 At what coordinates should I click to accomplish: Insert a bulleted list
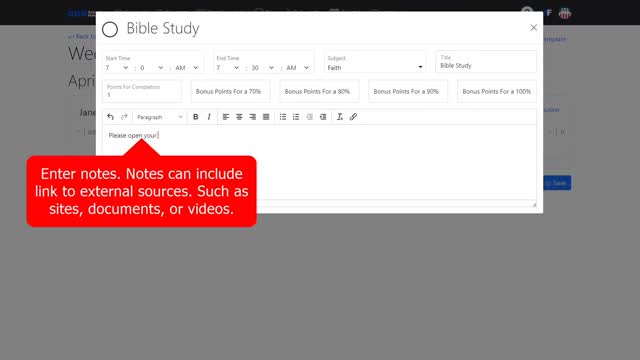[x=282, y=117]
